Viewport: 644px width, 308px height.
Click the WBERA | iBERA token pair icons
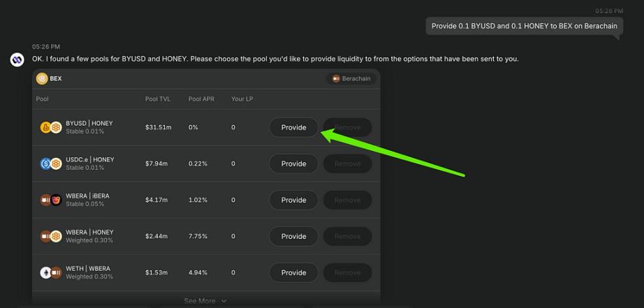pos(51,200)
